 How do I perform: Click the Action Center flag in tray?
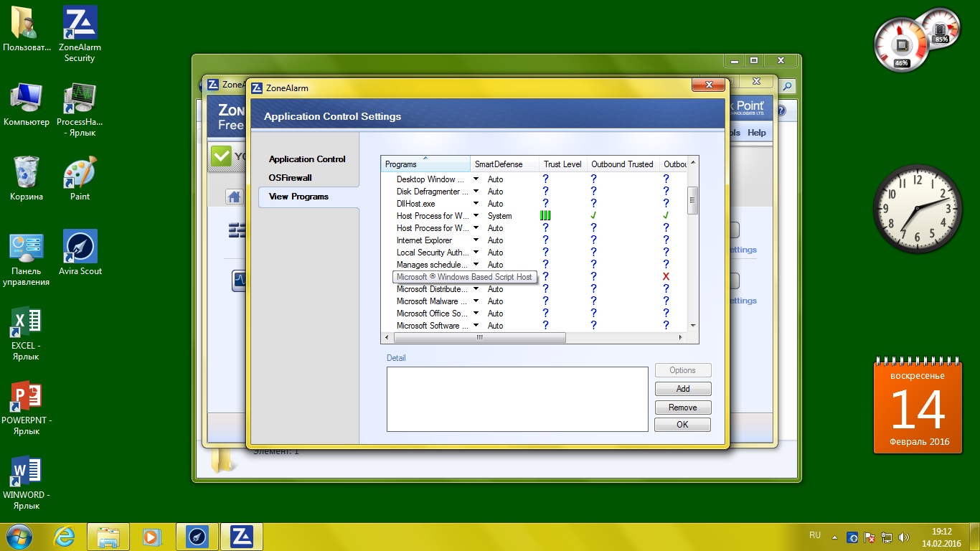tap(869, 537)
